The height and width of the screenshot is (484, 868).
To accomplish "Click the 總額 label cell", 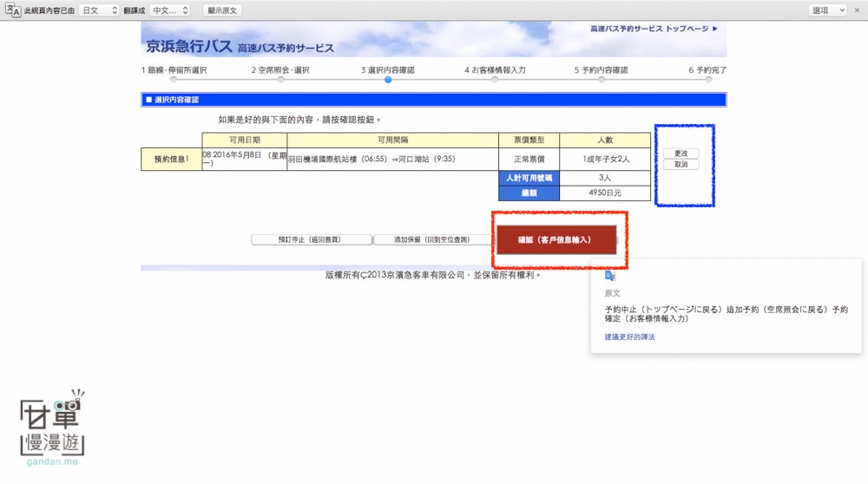I will point(529,193).
